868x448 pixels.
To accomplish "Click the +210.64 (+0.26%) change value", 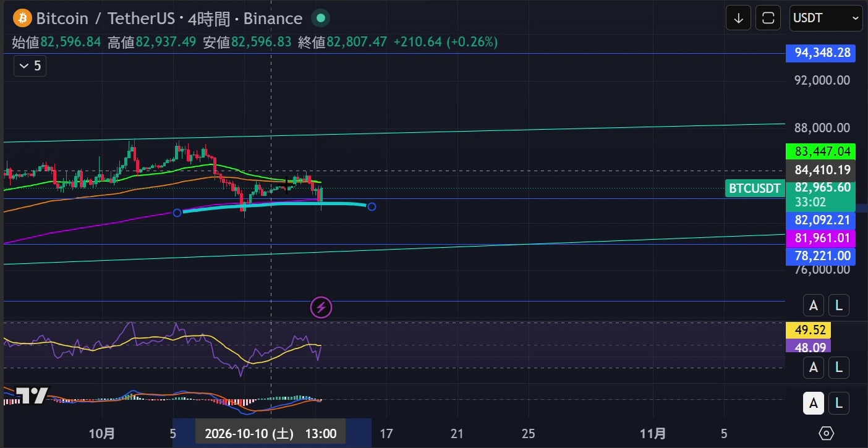I will click(x=445, y=42).
